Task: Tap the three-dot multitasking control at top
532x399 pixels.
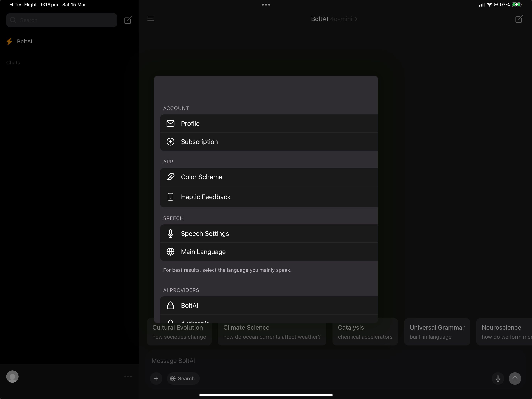Action: (266, 5)
